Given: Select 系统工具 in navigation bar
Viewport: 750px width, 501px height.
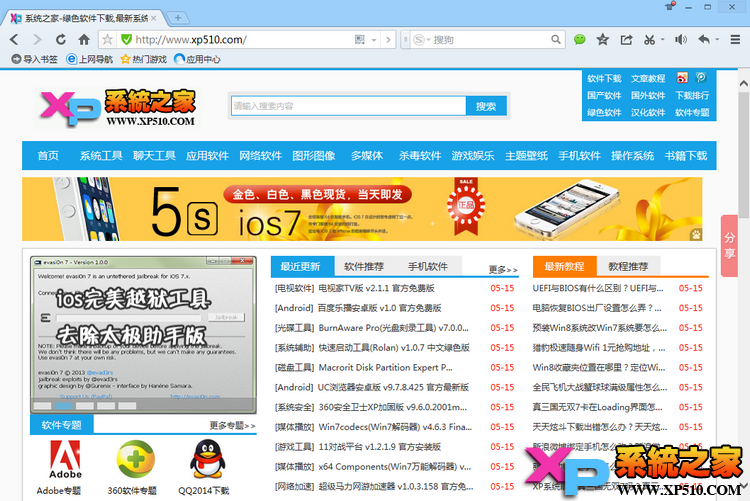Looking at the screenshot, I should [101, 156].
